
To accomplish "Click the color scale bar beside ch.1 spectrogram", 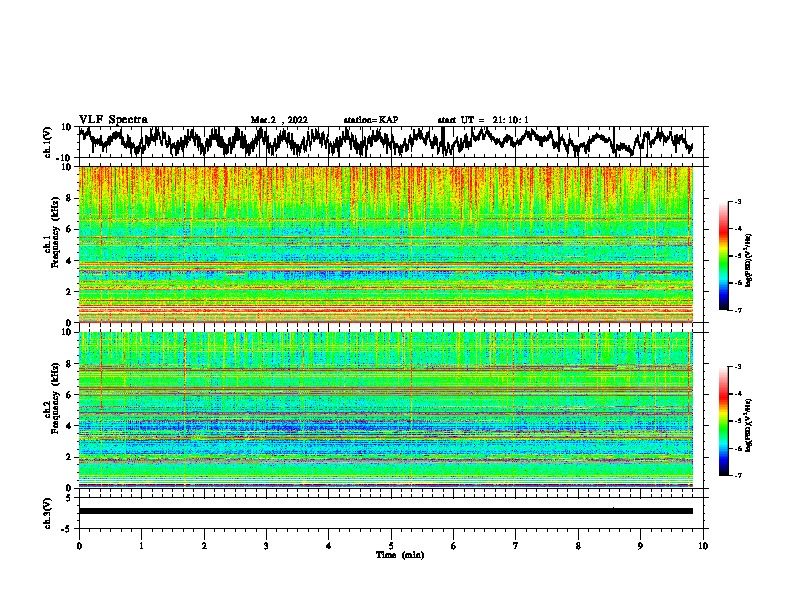I will (723, 256).
